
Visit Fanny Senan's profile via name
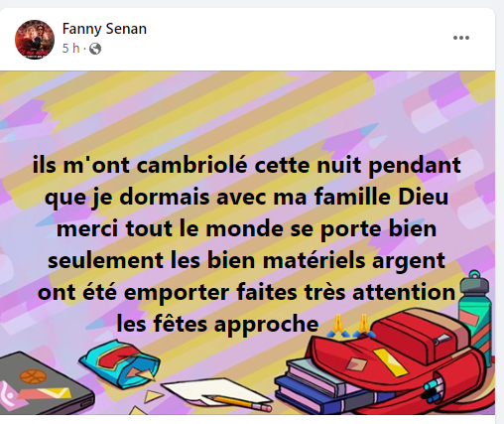104,29
